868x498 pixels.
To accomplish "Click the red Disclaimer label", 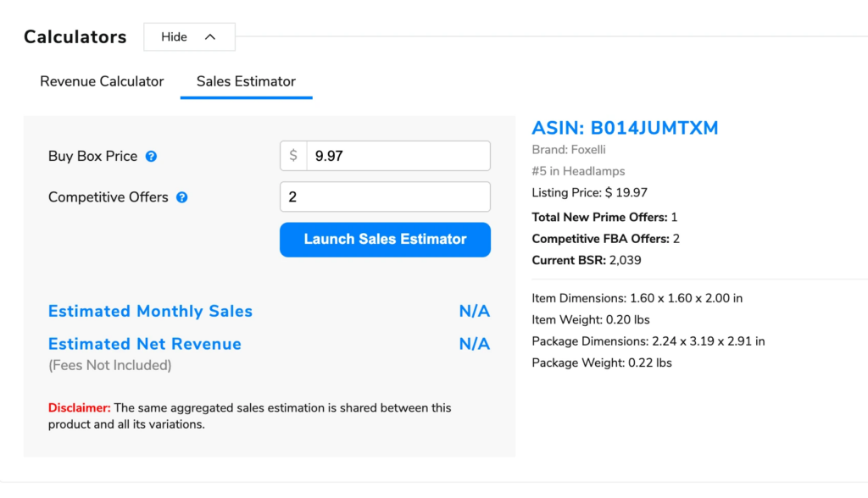I will (78, 407).
